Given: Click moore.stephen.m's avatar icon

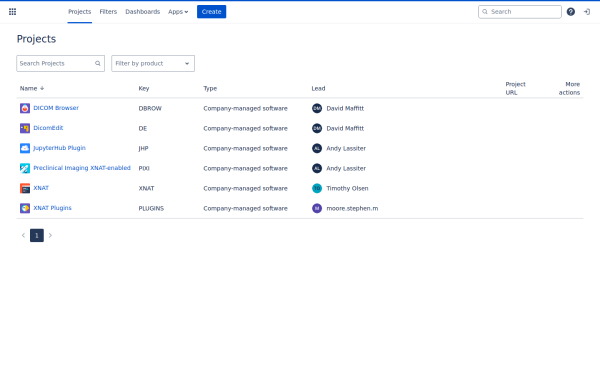Looking at the screenshot, I should [317, 208].
